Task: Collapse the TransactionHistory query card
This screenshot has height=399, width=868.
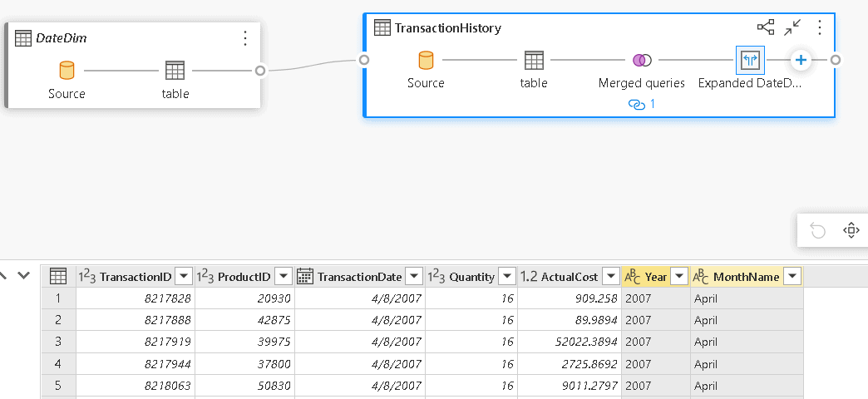Action: pyautogui.click(x=792, y=27)
